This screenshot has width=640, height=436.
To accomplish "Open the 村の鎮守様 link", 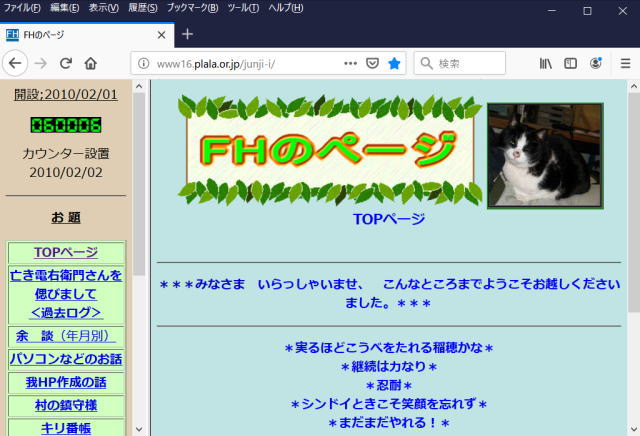I will [x=66, y=405].
